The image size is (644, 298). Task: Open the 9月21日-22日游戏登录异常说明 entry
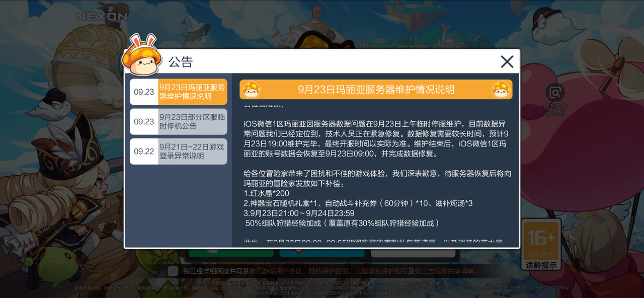pos(178,152)
